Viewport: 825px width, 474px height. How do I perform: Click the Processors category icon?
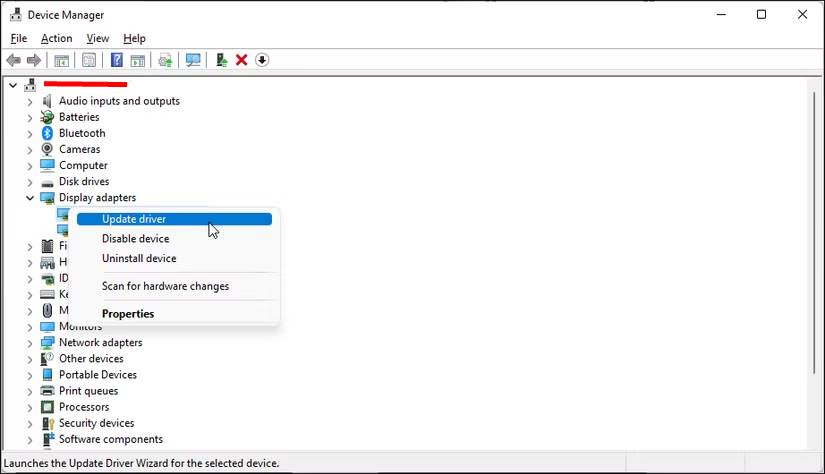(x=47, y=407)
